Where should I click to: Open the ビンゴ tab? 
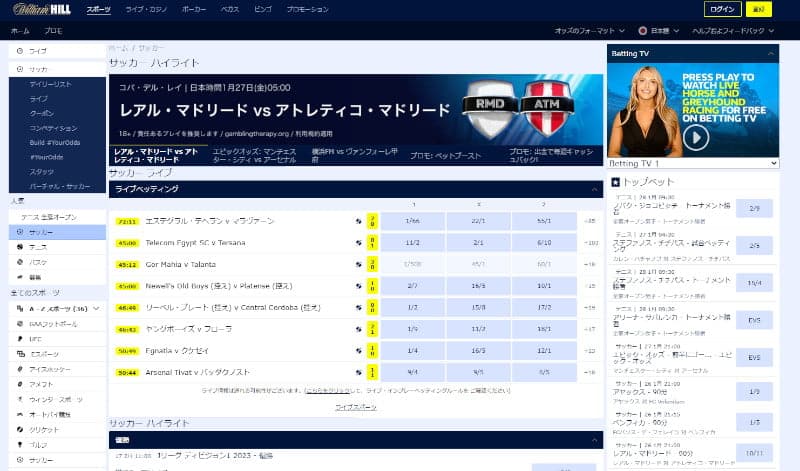[263, 9]
